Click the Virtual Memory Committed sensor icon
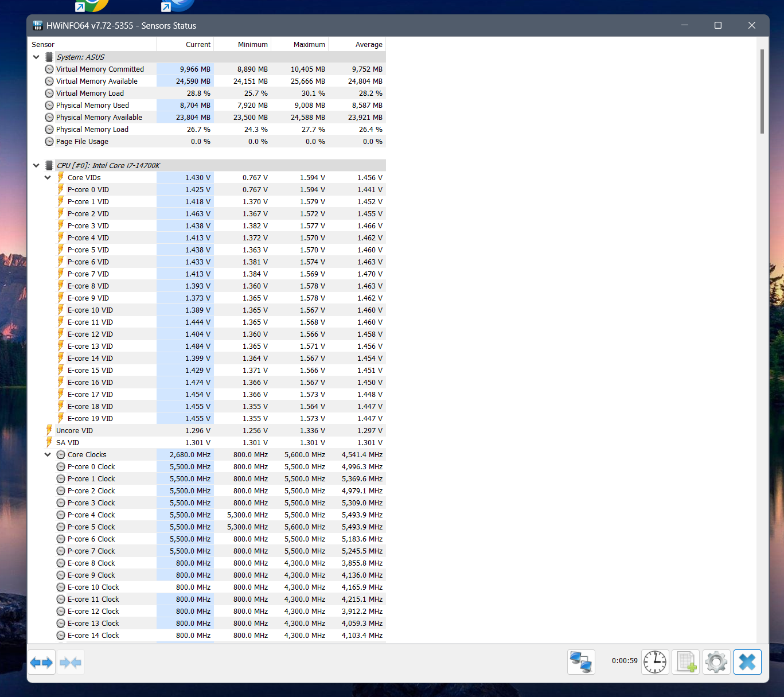Screen dimensions: 784x697 (49, 69)
